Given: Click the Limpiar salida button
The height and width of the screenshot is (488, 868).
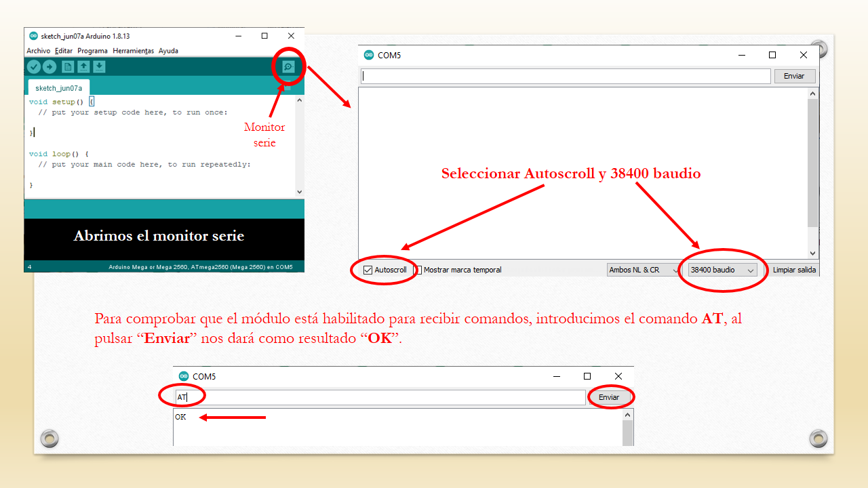Looking at the screenshot, I should tap(794, 270).
